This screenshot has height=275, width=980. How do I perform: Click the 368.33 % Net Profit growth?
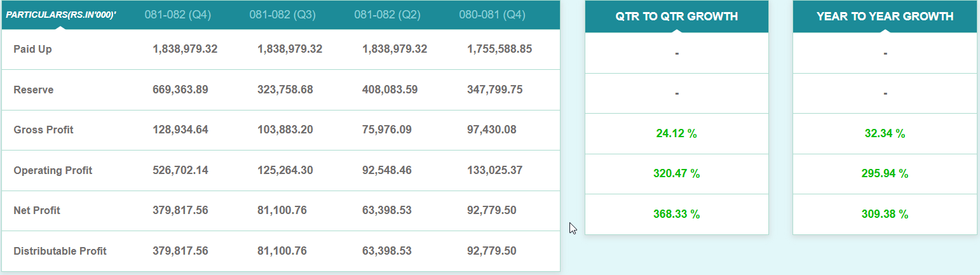coord(676,214)
